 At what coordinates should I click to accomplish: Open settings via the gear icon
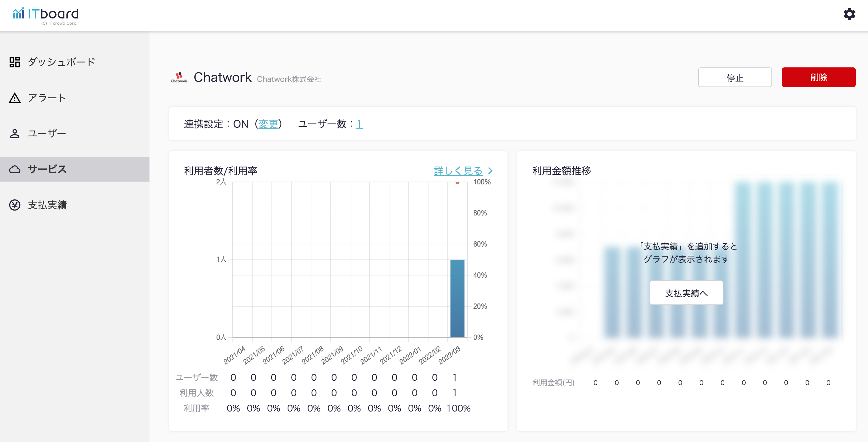coord(849,14)
